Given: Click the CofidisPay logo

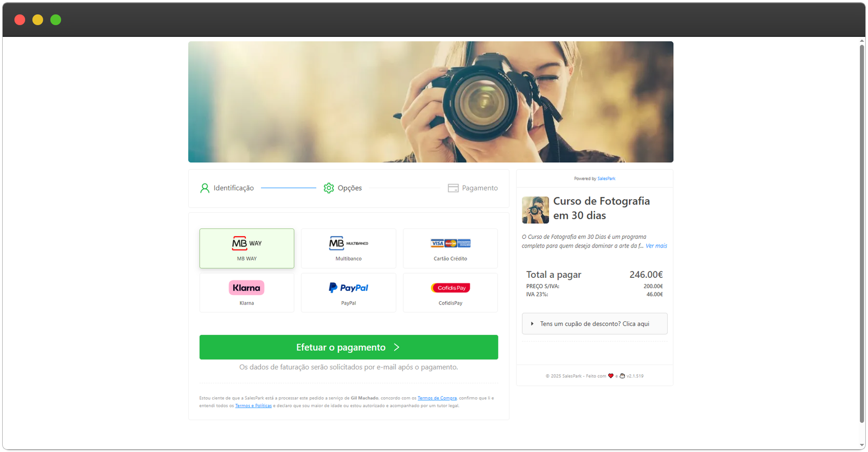Looking at the screenshot, I should click(450, 288).
